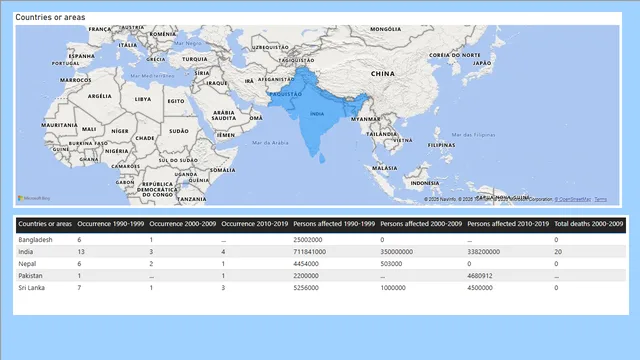Select the Bangladesh row label
This screenshot has height=360, width=640.
36,240
